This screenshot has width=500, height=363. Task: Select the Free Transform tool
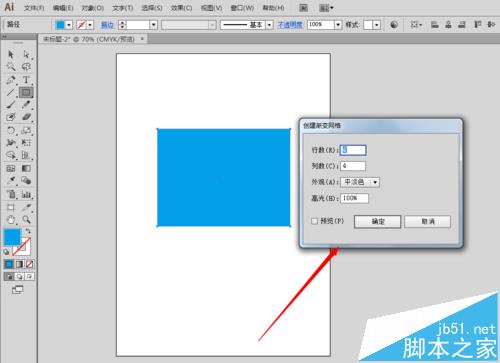(x=26, y=143)
